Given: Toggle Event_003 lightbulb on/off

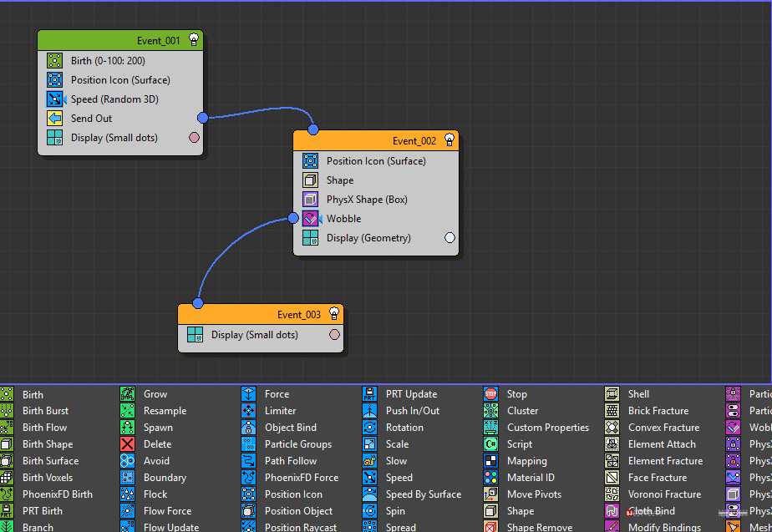Looking at the screenshot, I should (x=334, y=313).
